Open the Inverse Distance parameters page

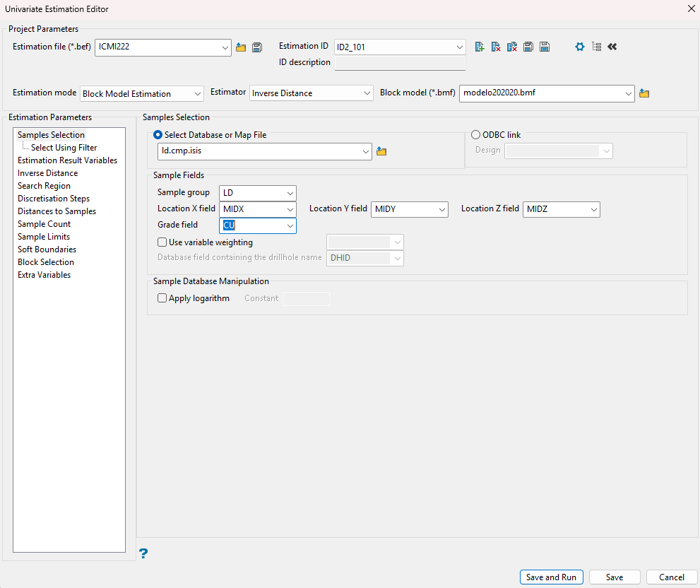[48, 173]
